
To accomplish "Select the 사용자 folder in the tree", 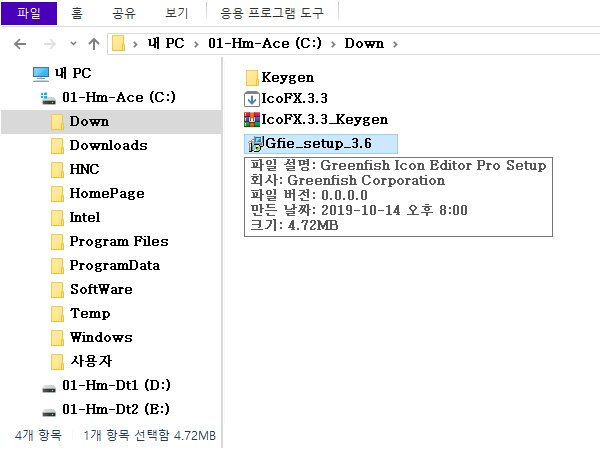I will point(91,361).
